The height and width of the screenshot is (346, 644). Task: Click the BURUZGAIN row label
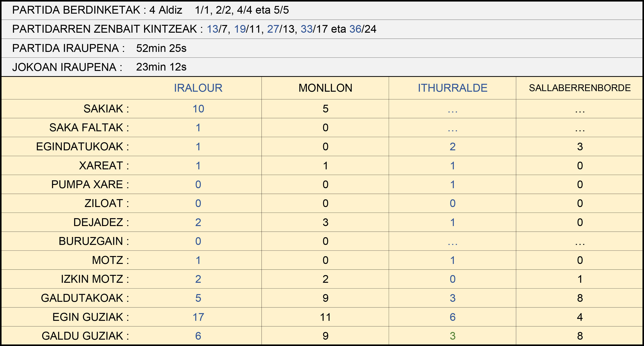coord(94,241)
